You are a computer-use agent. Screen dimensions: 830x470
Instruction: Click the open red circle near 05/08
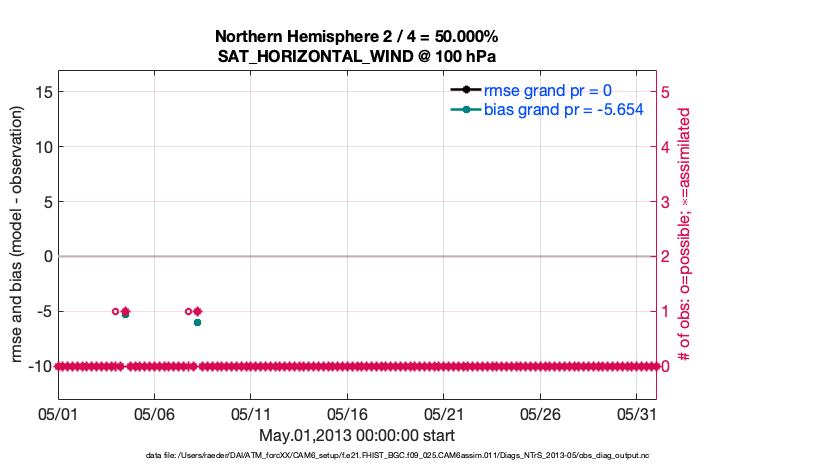(x=188, y=311)
